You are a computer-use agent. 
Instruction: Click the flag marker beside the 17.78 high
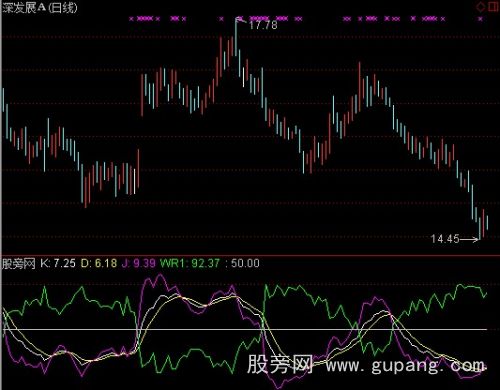(241, 20)
